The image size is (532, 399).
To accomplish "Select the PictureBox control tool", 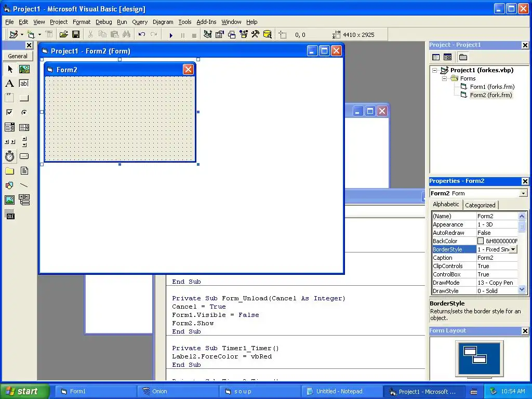I will tap(24, 69).
